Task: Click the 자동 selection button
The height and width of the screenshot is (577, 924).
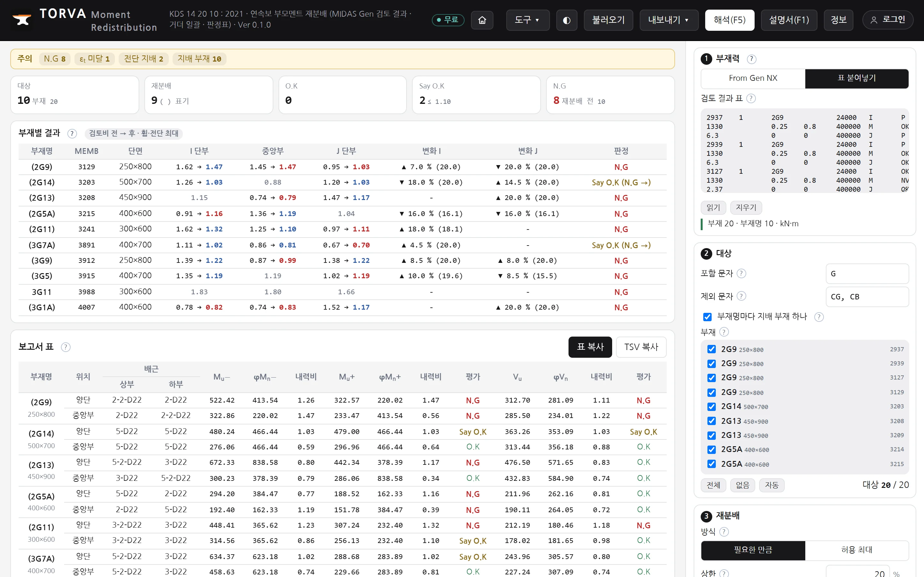Action: coord(772,485)
